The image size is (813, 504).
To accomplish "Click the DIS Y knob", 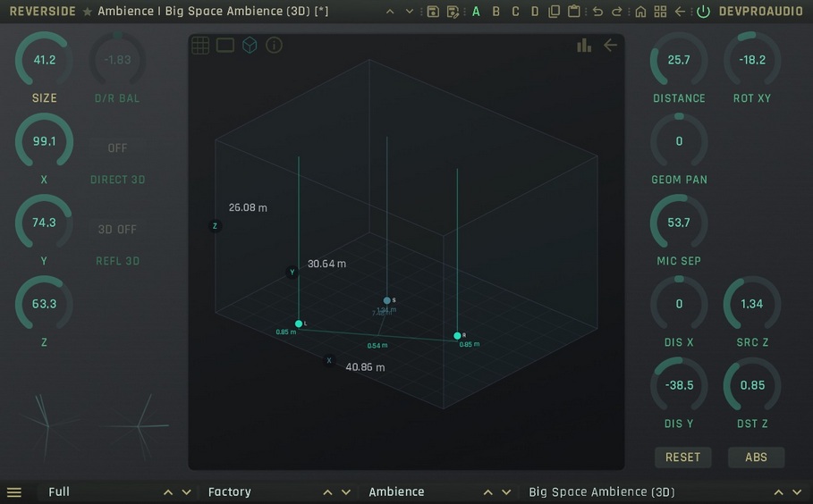I will click(x=679, y=385).
